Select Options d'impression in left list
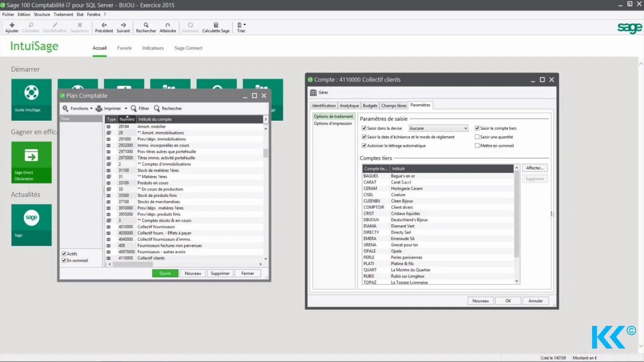This screenshot has height=362, width=644. 333,123
